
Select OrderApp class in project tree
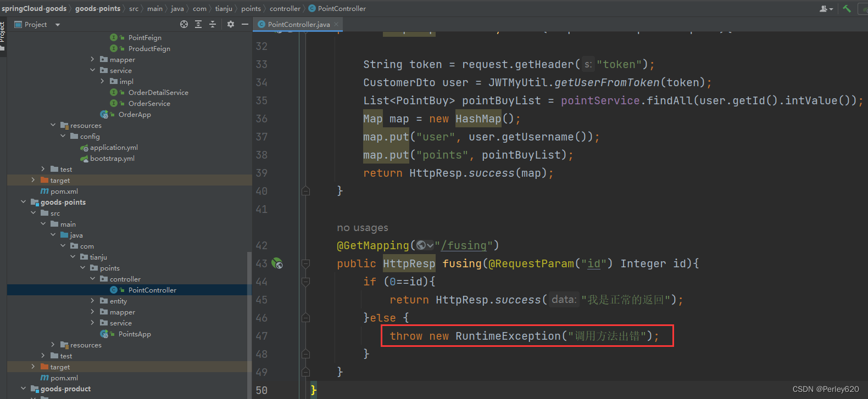point(134,114)
